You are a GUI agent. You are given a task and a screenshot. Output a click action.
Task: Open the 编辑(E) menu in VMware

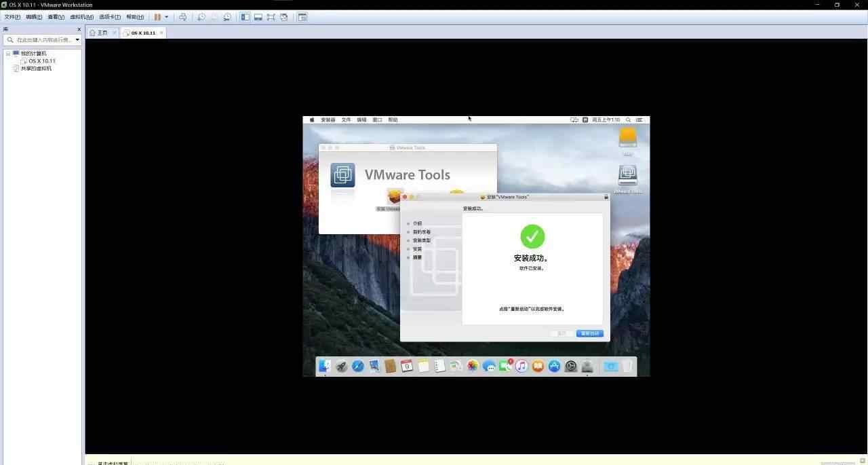(34, 17)
